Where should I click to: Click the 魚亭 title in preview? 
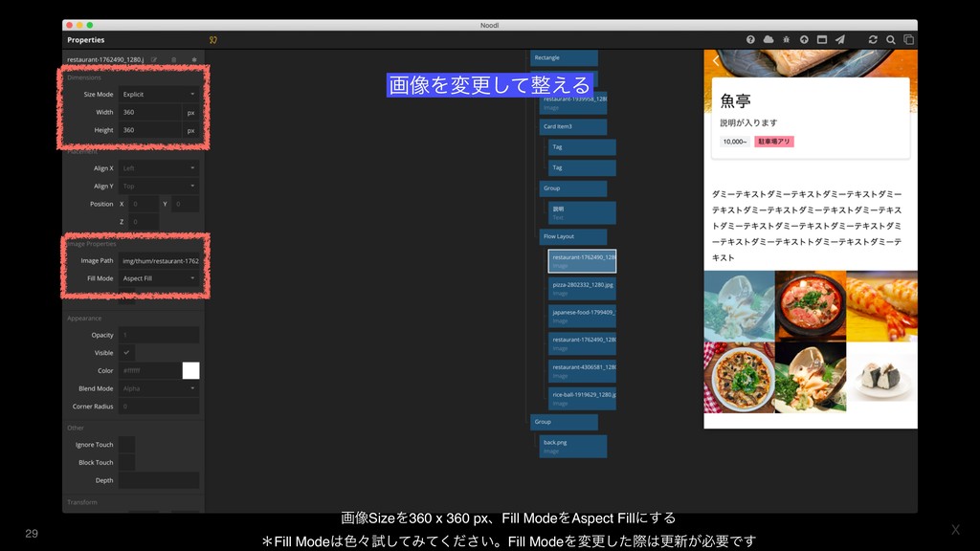736,100
